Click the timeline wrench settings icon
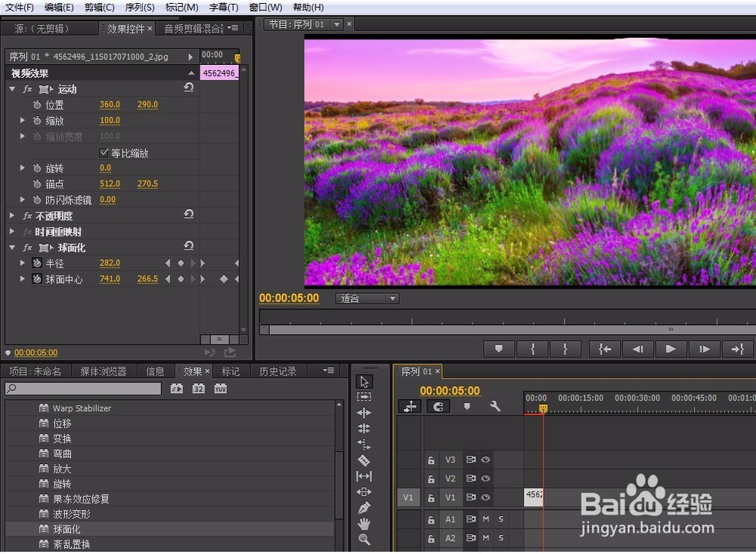 [x=494, y=406]
